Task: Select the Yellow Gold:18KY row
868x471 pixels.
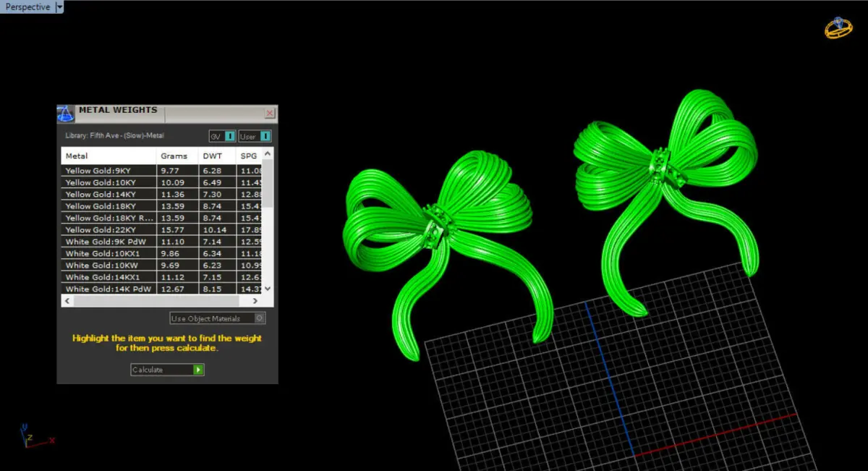Action: click(161, 206)
